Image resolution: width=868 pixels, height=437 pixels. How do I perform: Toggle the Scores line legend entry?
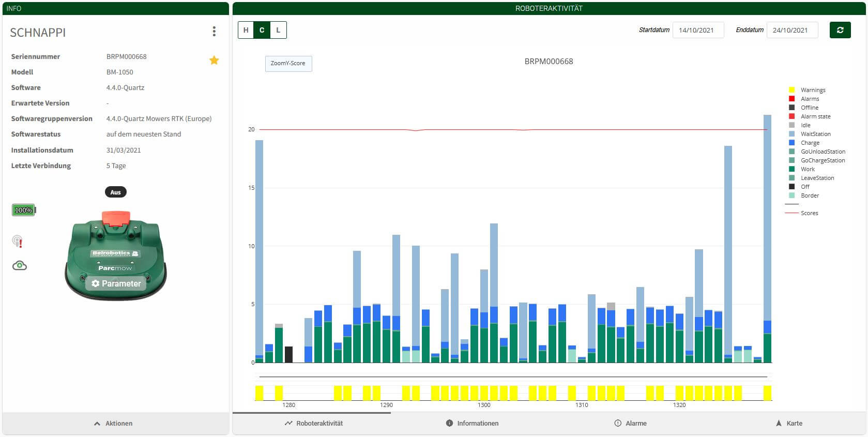coord(802,213)
